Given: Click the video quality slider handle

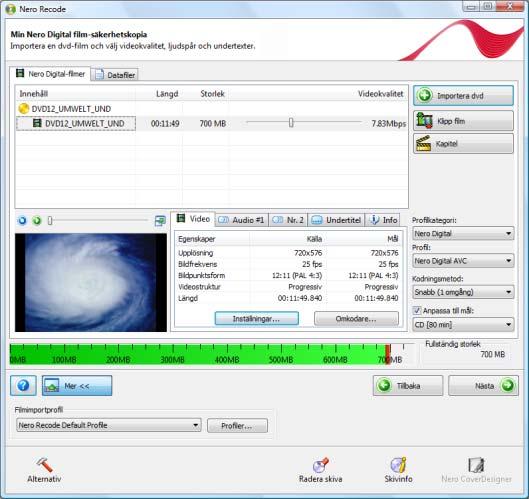Looking at the screenshot, I should pyautogui.click(x=291, y=123).
